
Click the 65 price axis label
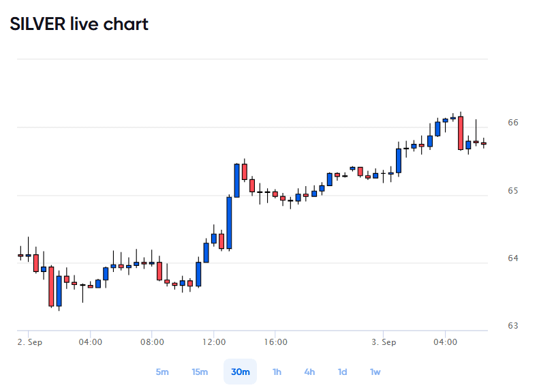(513, 190)
